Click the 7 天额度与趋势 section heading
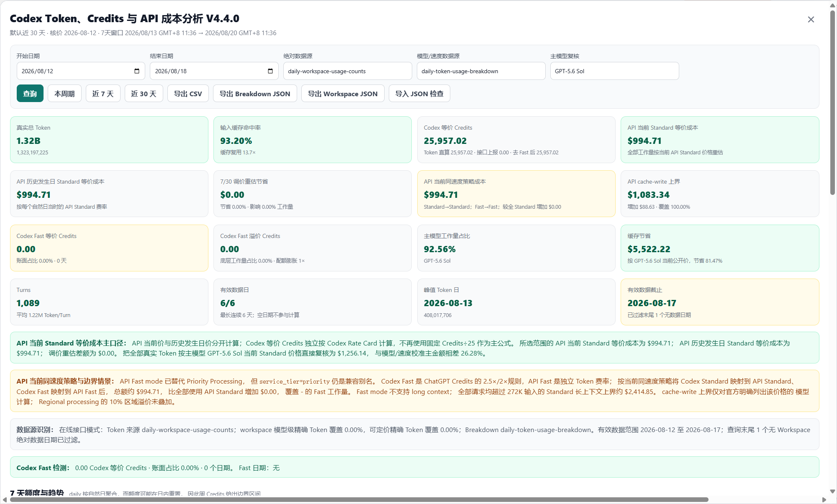 (37, 493)
